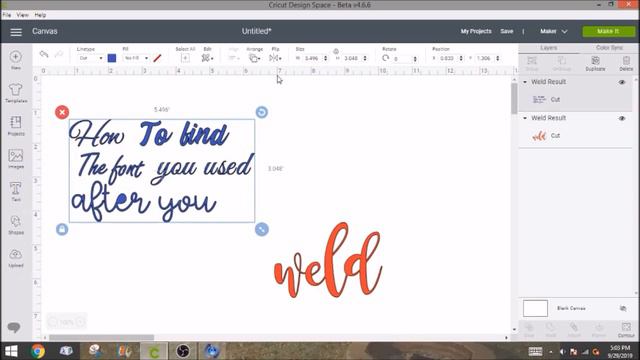
Task: Click the Blank Canvas visibility icon
Action: (x=623, y=309)
